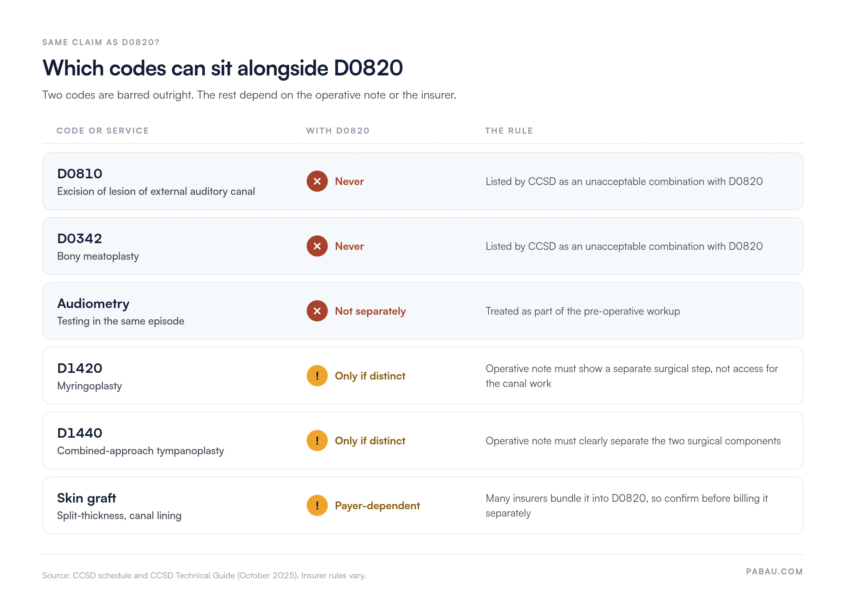Click 'Split-thickness, canal lining' text
Screen dimensions: 846x616
tap(119, 516)
